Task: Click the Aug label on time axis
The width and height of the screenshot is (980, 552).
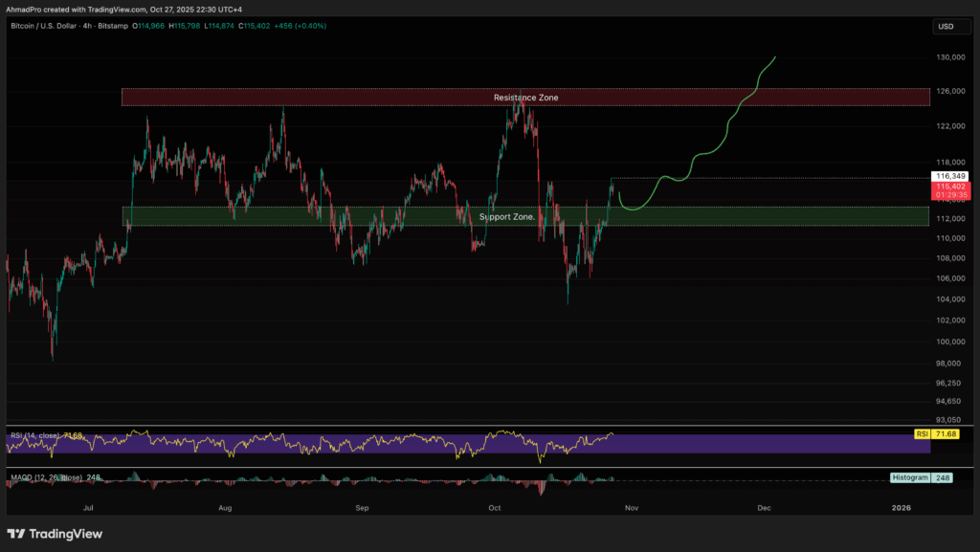Action: click(x=226, y=506)
